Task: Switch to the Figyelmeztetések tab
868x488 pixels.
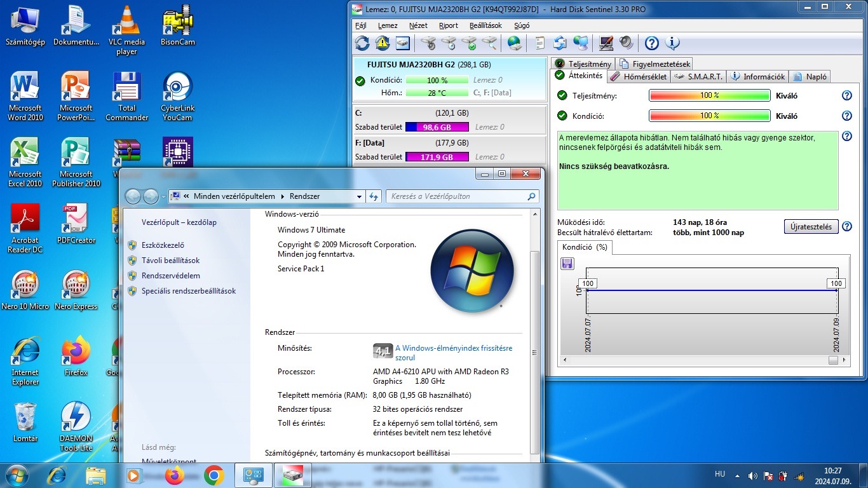Action: (654, 64)
